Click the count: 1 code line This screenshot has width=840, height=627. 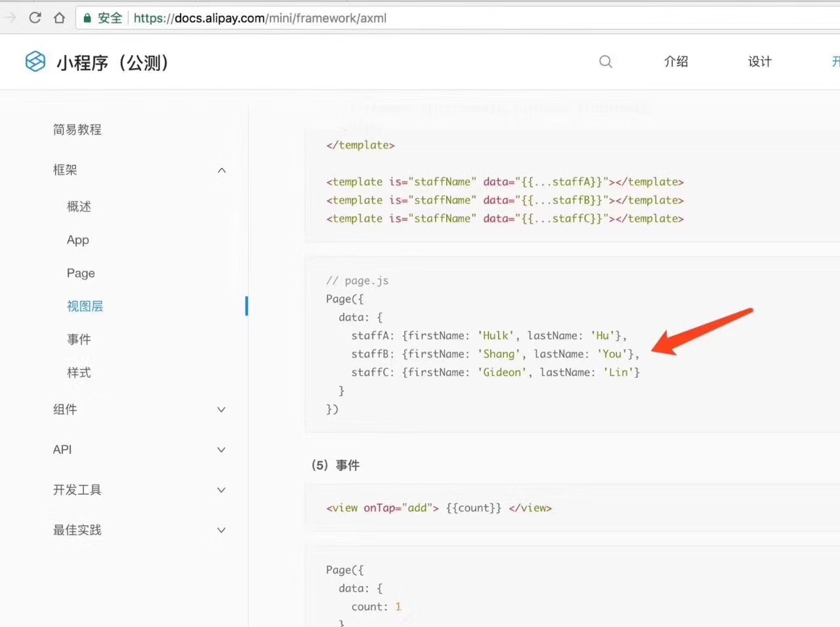point(376,607)
